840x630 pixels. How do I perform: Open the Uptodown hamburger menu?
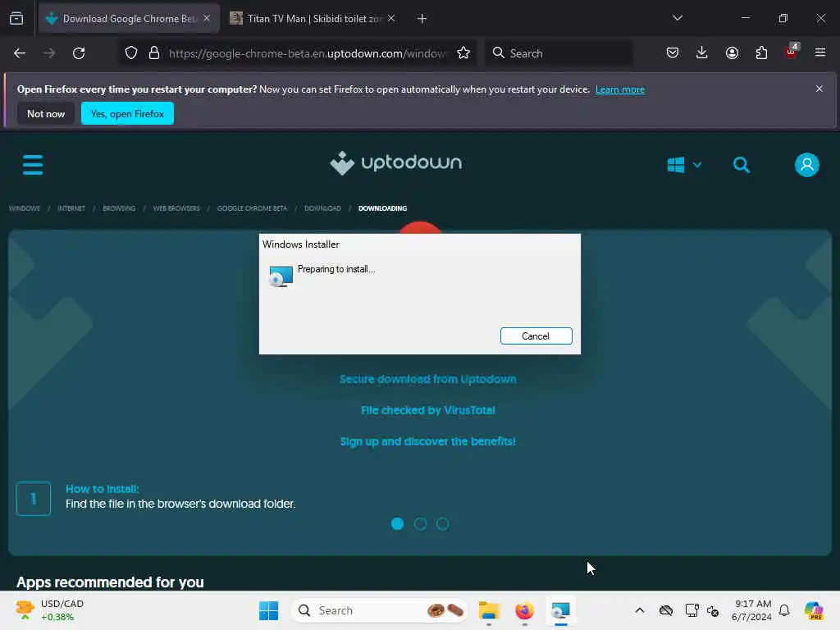click(x=33, y=164)
